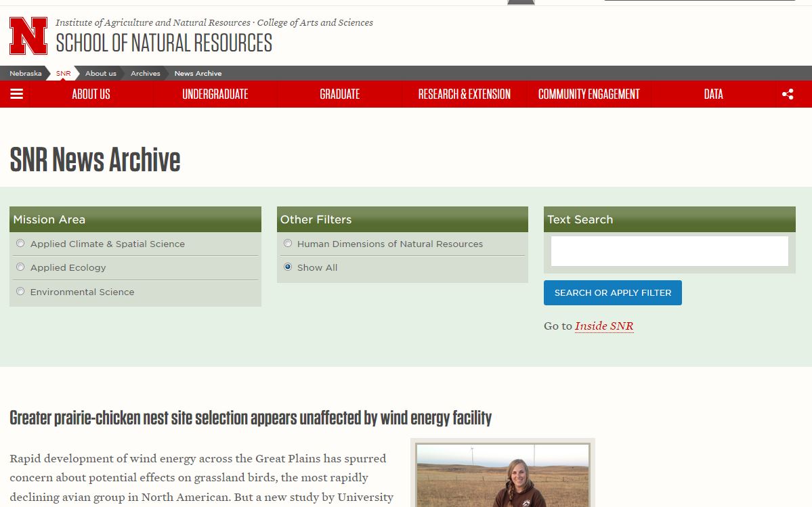The image size is (812, 507).
Task: Click the share icon in navigation bar
Action: coord(787,94)
